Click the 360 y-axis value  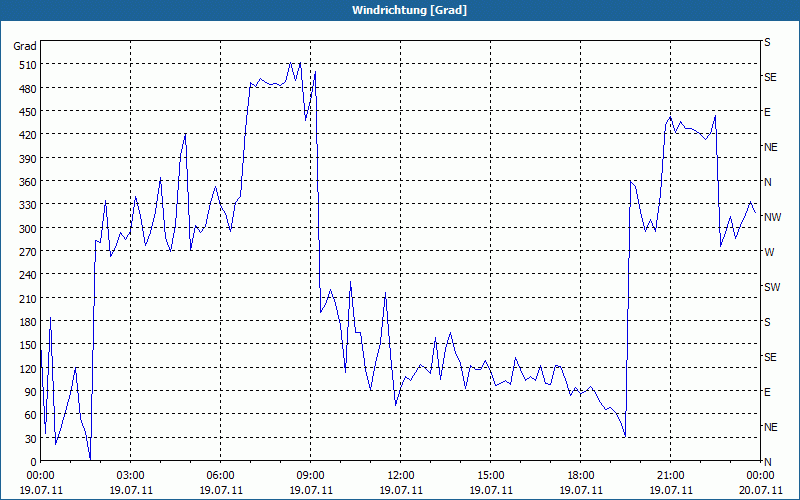coord(28,182)
